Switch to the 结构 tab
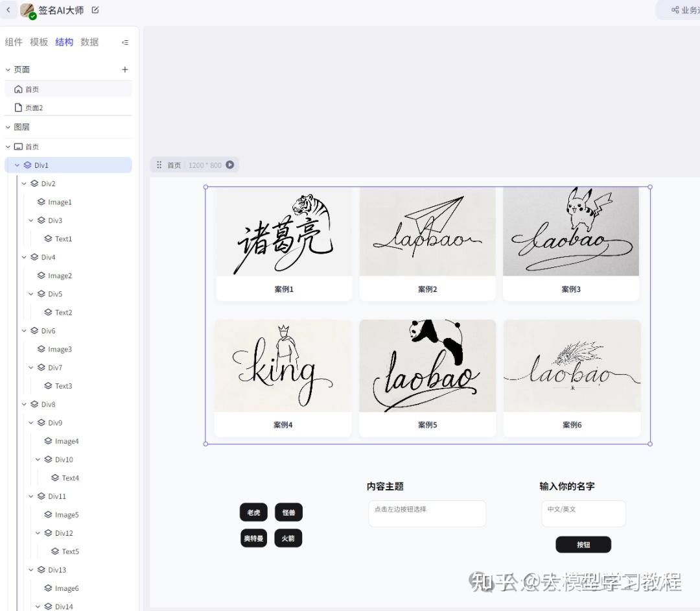Screen dimensions: 700x611 point(64,42)
